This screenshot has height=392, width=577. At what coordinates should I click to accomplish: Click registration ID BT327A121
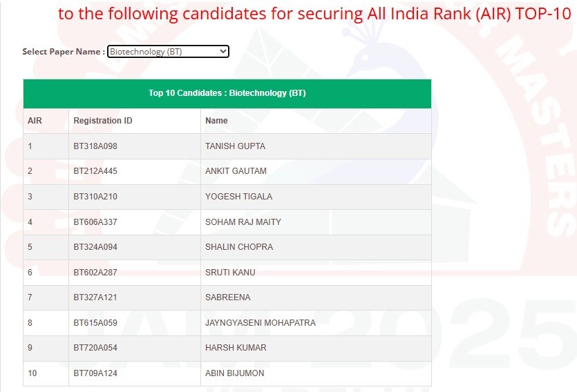pos(95,297)
